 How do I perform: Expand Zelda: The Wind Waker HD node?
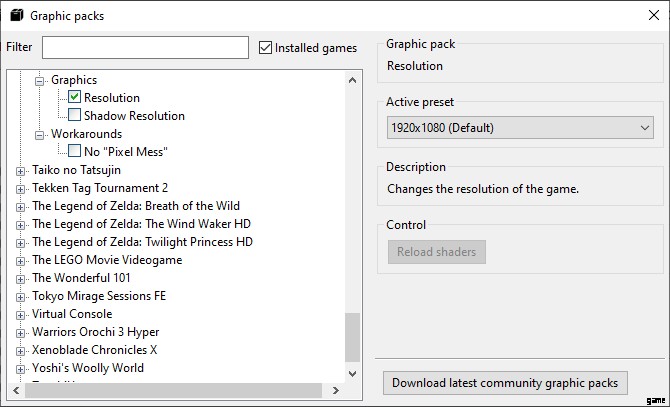[20, 225]
